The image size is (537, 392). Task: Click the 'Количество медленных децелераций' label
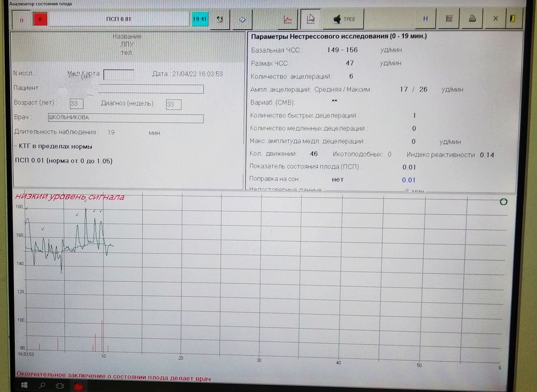(x=307, y=128)
